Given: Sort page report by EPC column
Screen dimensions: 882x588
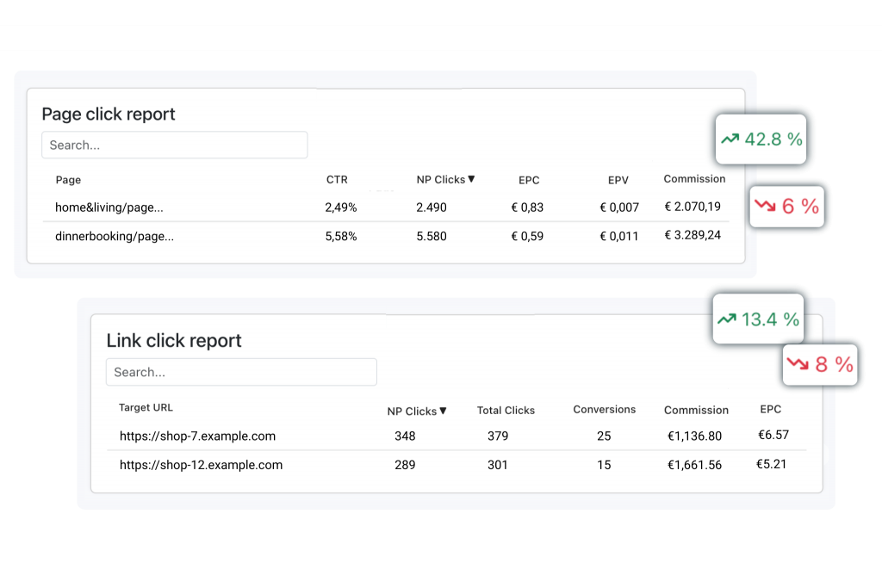Looking at the screenshot, I should point(529,180).
